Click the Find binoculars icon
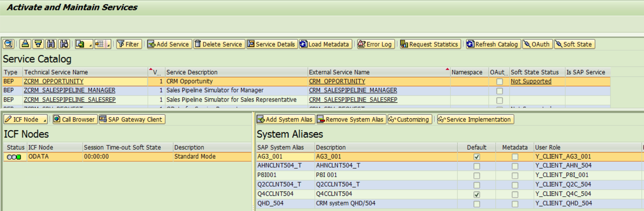 coord(51,44)
